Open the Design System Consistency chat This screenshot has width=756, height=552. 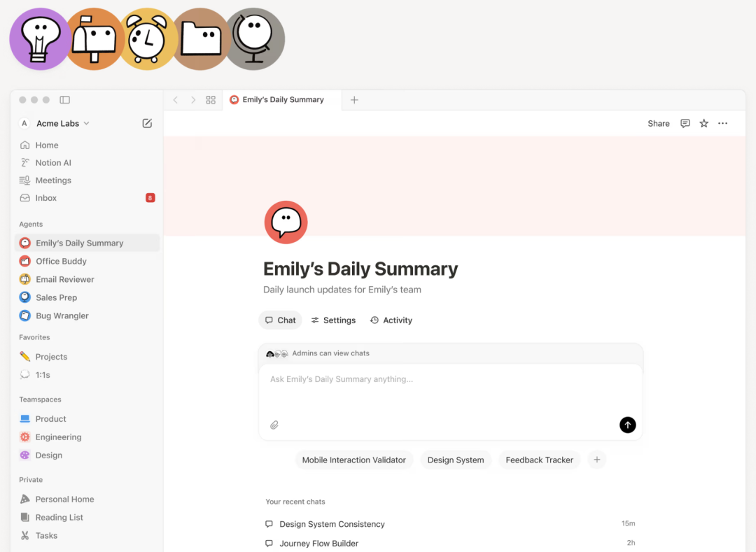click(x=450, y=524)
